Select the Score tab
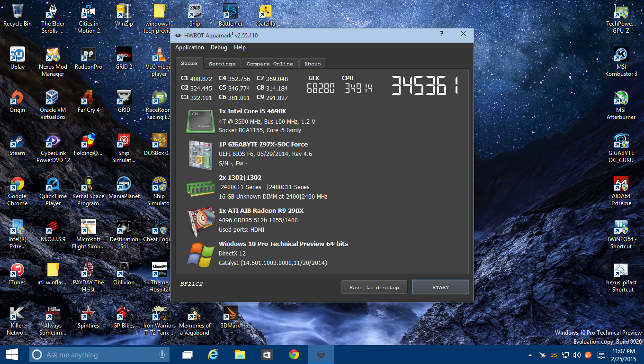 pyautogui.click(x=189, y=63)
